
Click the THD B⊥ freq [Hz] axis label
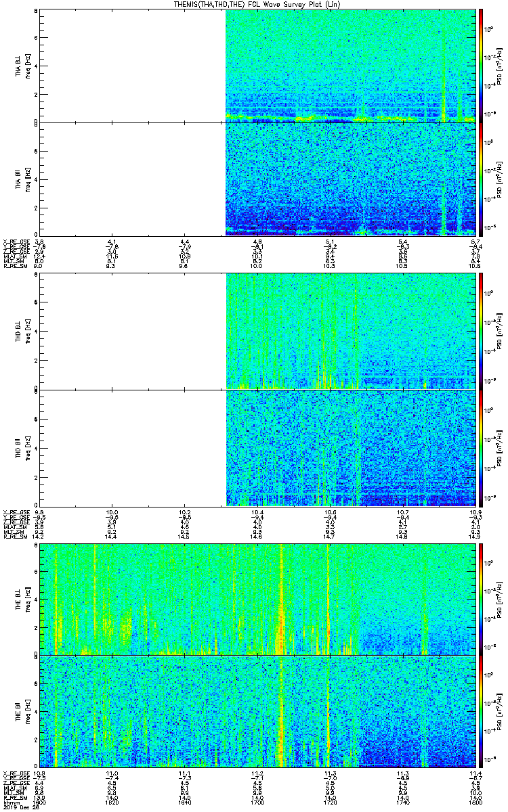click(28, 331)
